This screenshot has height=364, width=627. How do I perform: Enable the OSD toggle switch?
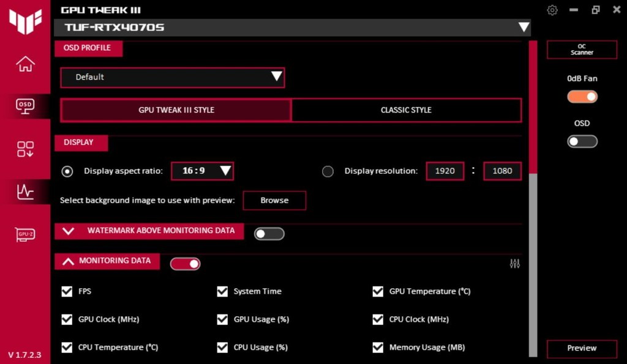[x=582, y=141]
